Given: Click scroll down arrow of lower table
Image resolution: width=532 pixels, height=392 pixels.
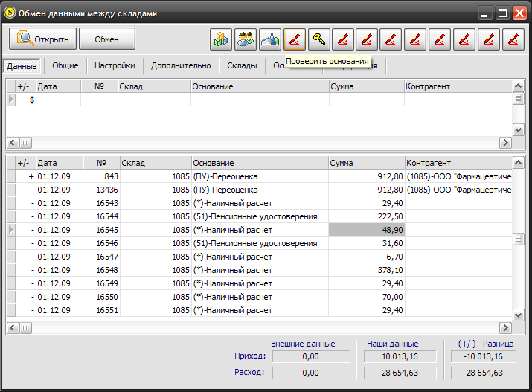Looking at the screenshot, I should pyautogui.click(x=518, y=315).
